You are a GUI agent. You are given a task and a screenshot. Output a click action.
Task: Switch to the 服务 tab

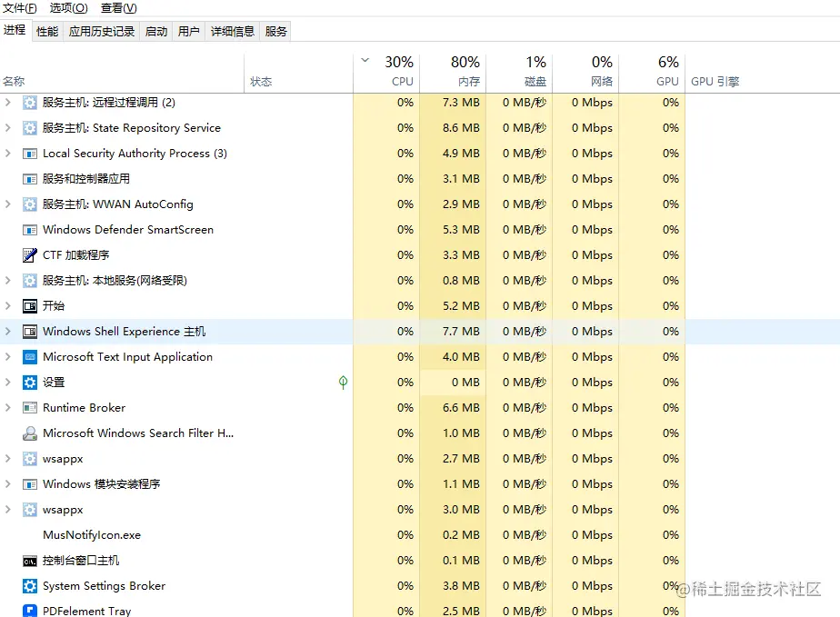[x=275, y=32]
